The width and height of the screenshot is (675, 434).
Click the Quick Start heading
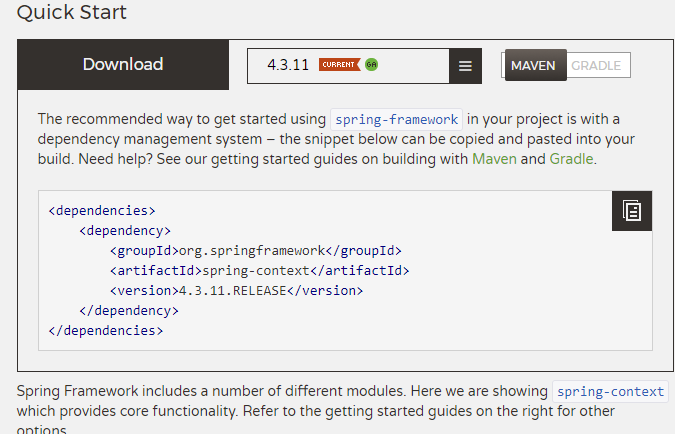pyautogui.click(x=71, y=12)
